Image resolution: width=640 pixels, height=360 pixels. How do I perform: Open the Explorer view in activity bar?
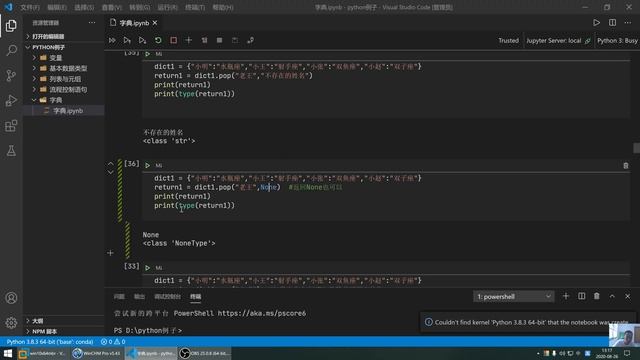pyautogui.click(x=11, y=26)
